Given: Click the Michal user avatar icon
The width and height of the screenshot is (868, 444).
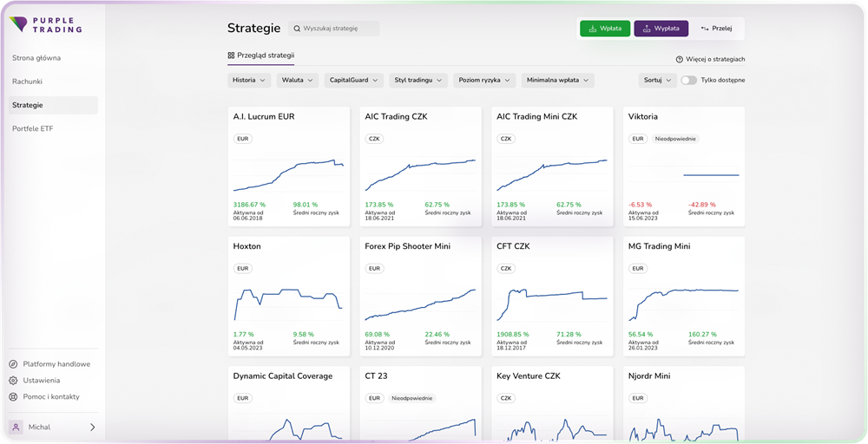Looking at the screenshot, I should coord(16,427).
